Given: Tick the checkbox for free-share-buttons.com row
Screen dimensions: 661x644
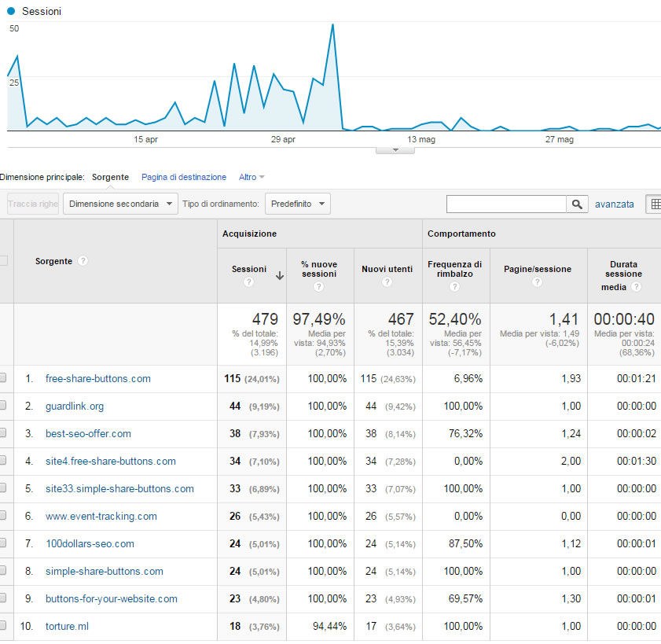Looking at the screenshot, I should (x=2, y=377).
